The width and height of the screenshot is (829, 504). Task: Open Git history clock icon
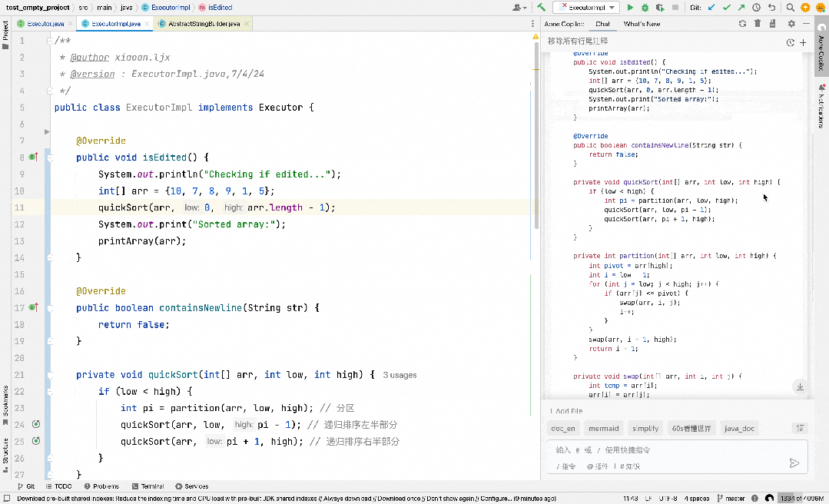click(x=757, y=8)
